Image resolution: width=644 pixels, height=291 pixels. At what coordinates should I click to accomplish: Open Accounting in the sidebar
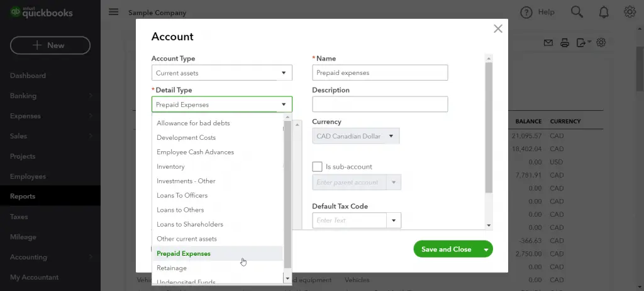pyautogui.click(x=28, y=257)
